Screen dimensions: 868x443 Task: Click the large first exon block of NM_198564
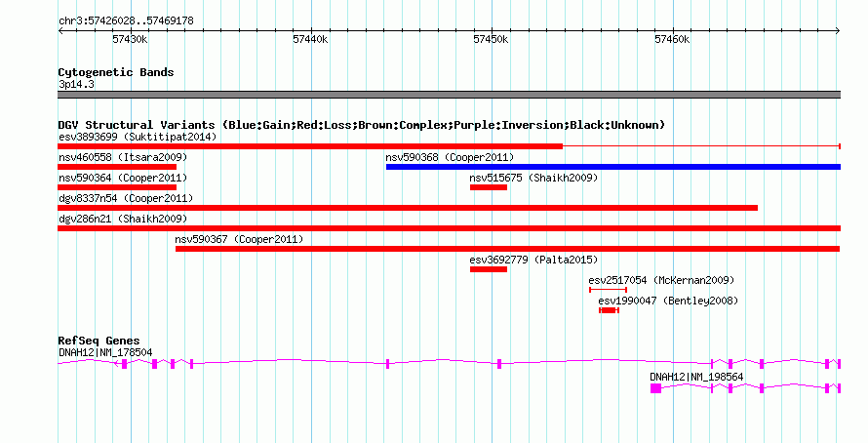coord(655,388)
